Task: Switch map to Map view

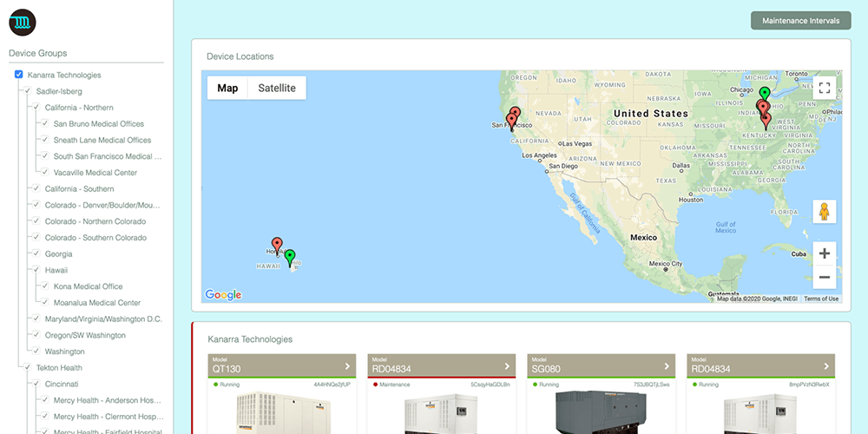Action: pos(227,88)
